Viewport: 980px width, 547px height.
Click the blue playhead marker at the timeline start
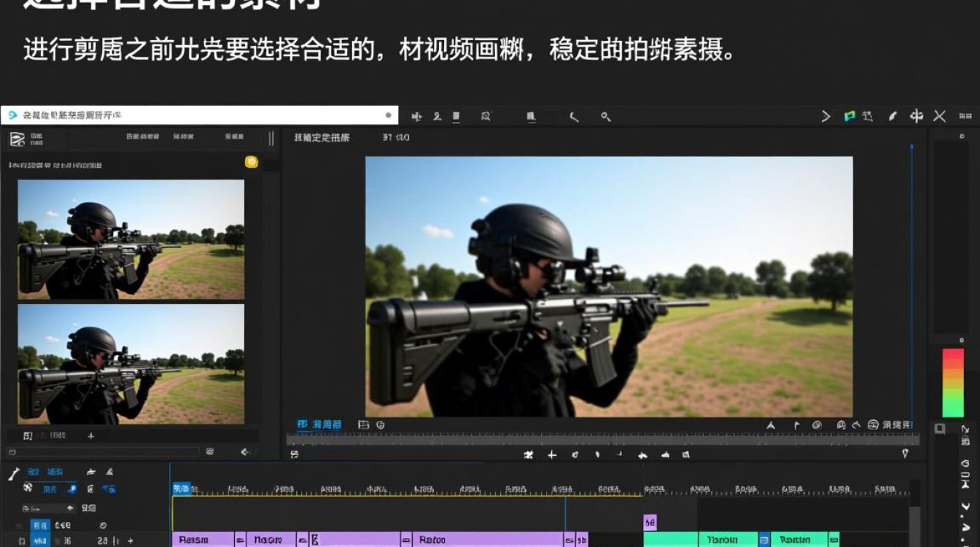[x=181, y=488]
